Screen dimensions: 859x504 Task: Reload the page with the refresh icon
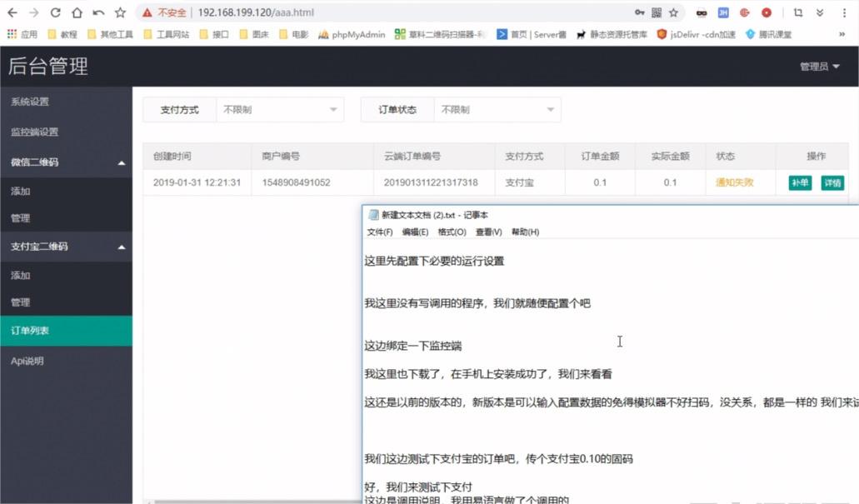[53, 12]
